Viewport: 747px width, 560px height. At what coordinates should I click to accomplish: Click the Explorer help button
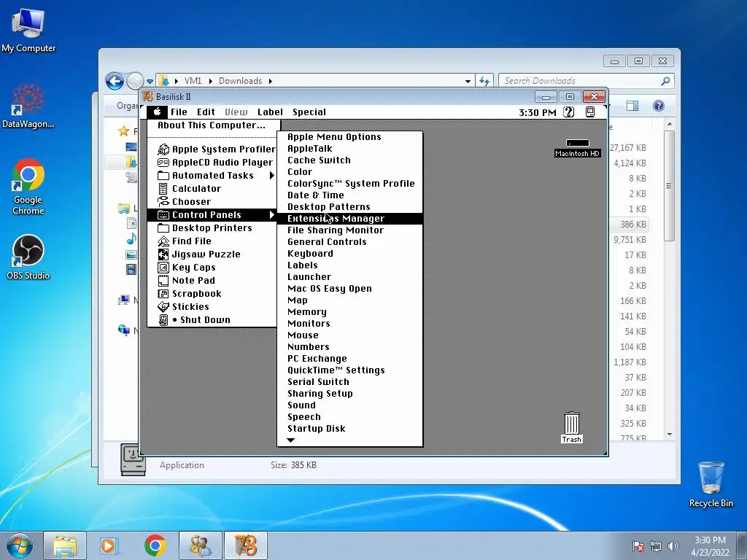(x=659, y=106)
